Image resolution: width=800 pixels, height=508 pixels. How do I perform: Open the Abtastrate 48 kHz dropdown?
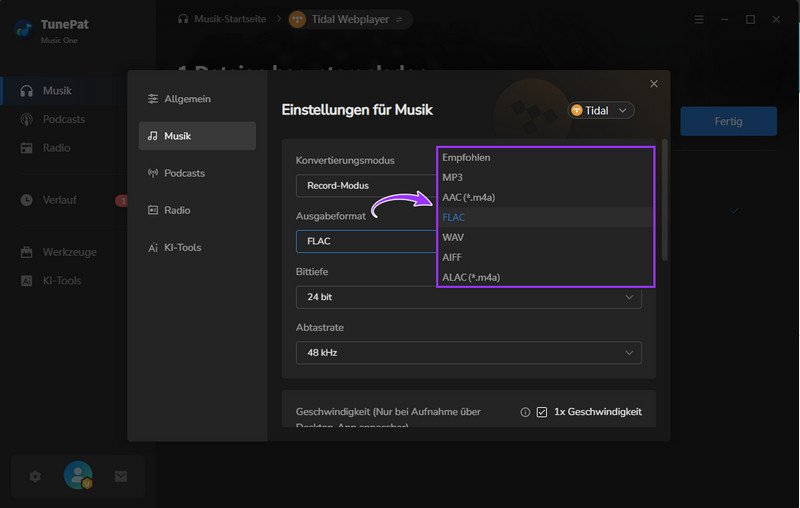(x=468, y=352)
